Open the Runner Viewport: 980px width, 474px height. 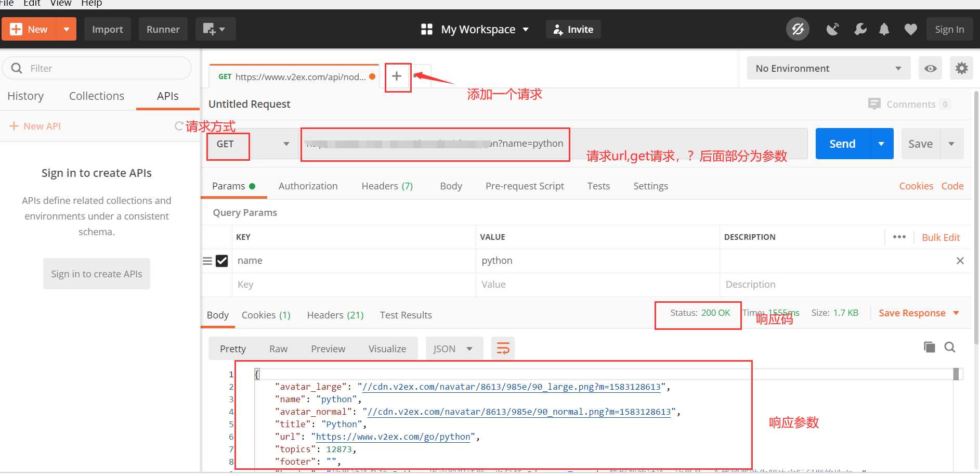tap(163, 29)
